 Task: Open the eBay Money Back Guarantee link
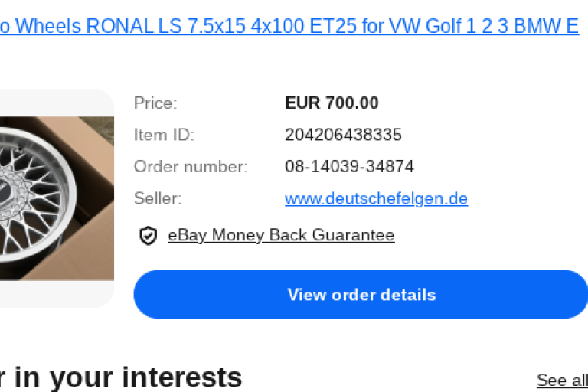[x=281, y=235]
